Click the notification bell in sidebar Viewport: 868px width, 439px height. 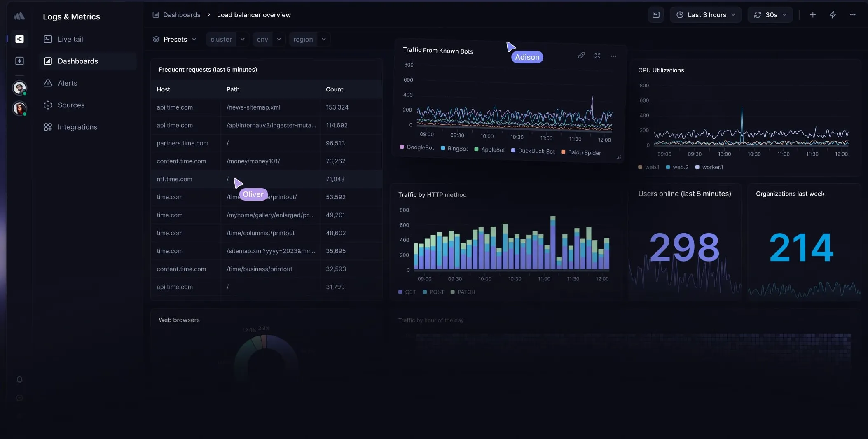tap(19, 380)
